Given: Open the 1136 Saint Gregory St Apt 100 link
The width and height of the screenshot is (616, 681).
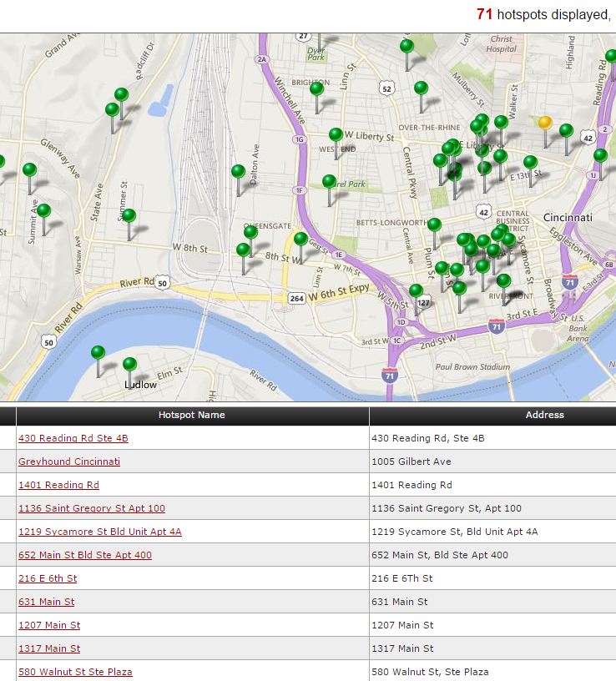Looking at the screenshot, I should coord(92,508).
